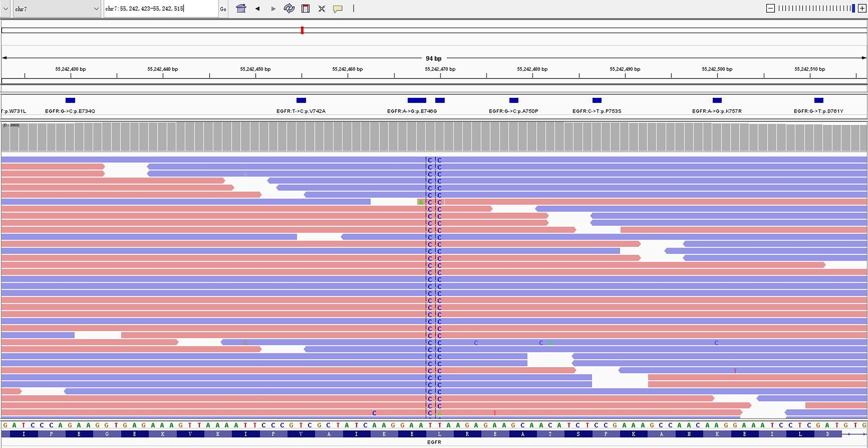Image resolution: width=868 pixels, height=448 pixels.
Task: Click the Go button
Action: [x=223, y=8]
